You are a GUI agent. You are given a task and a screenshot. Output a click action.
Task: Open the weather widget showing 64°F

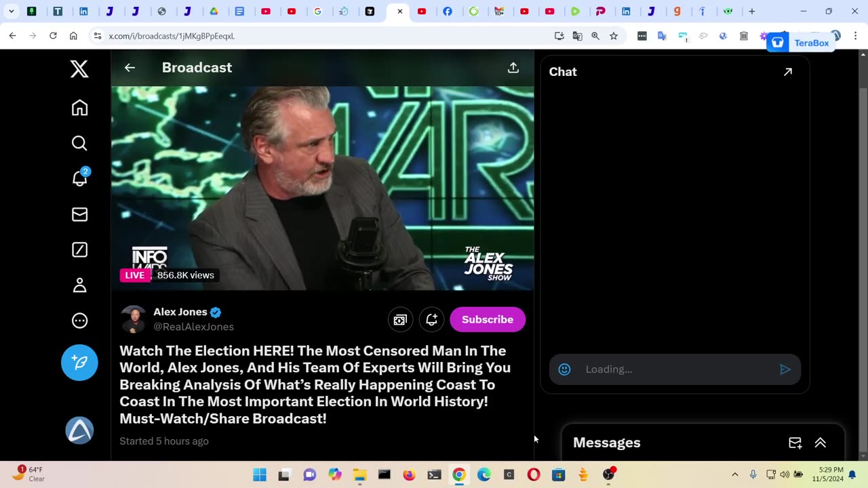(x=28, y=474)
